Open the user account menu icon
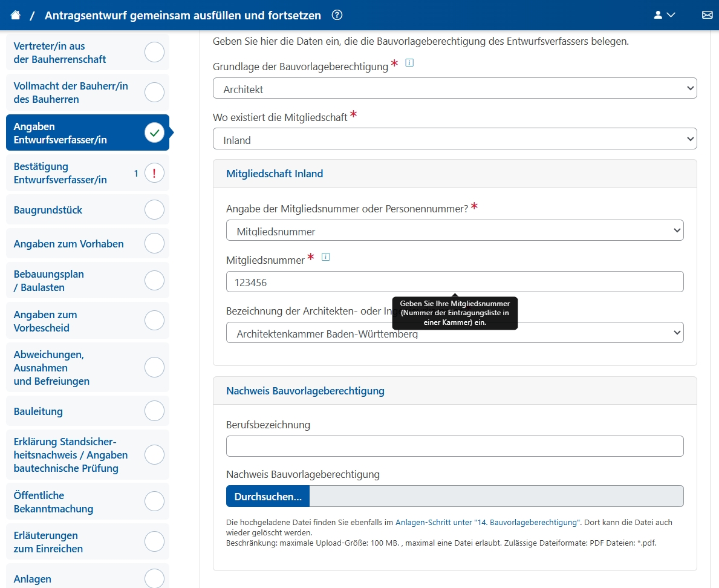This screenshot has width=719, height=588. [664, 15]
